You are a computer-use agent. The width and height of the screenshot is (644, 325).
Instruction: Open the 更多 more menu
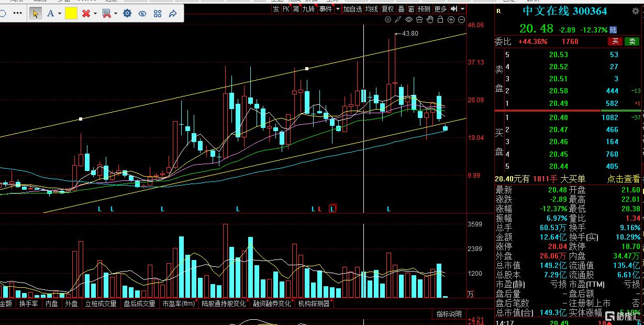point(440,9)
